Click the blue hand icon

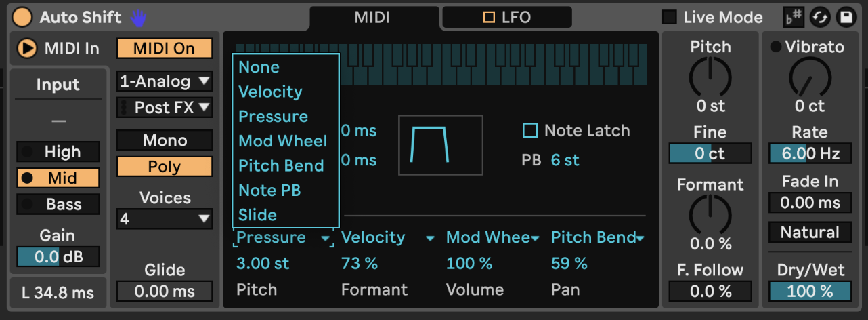pyautogui.click(x=139, y=18)
